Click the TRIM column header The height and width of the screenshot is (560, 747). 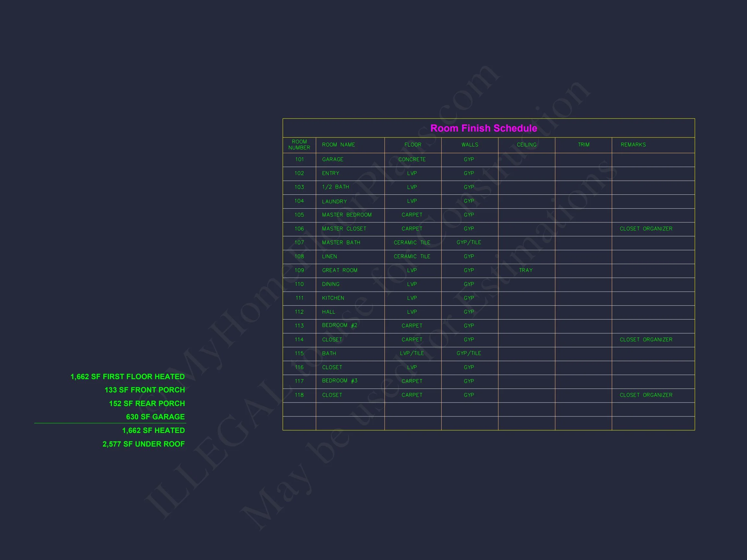pyautogui.click(x=584, y=145)
